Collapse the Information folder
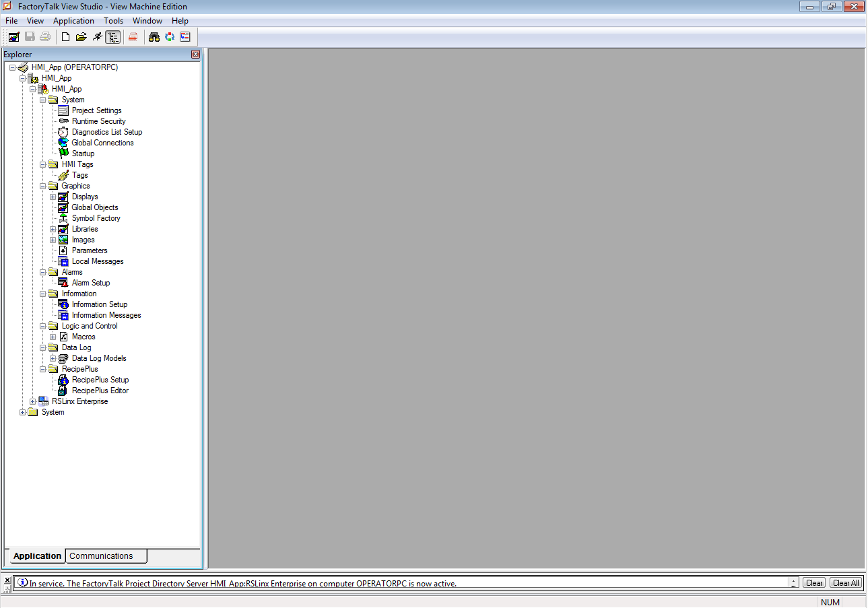Screen dimensions: 868x608 [x=43, y=294]
